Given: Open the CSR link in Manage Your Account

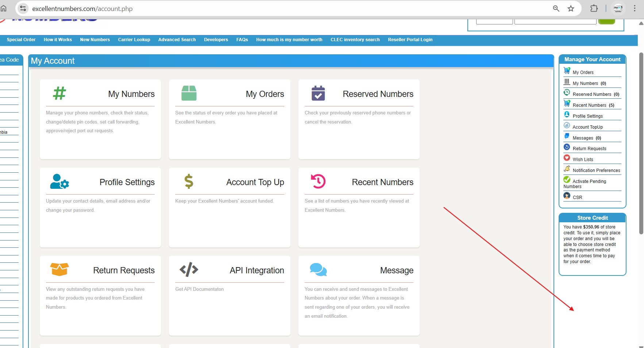Looking at the screenshot, I should tap(577, 198).
